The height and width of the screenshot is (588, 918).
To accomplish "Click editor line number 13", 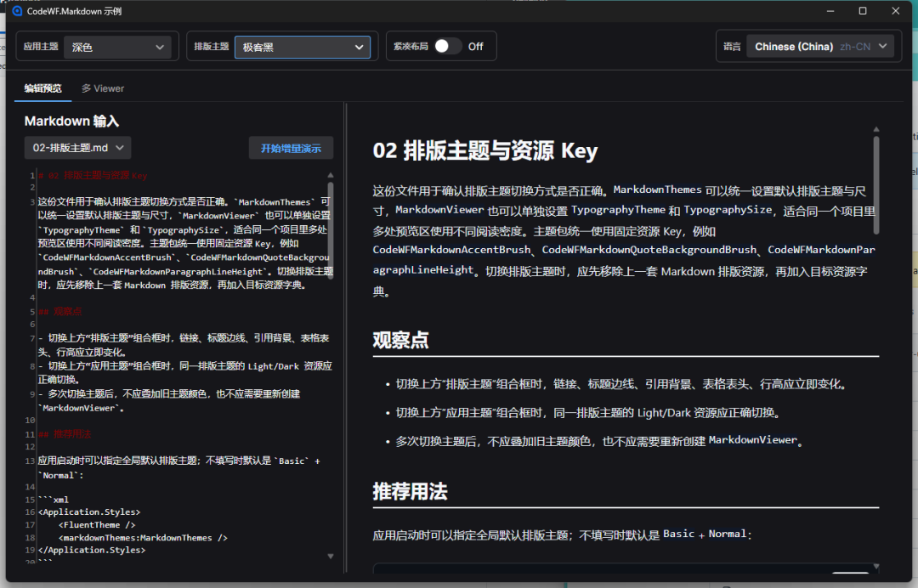I will point(30,461).
